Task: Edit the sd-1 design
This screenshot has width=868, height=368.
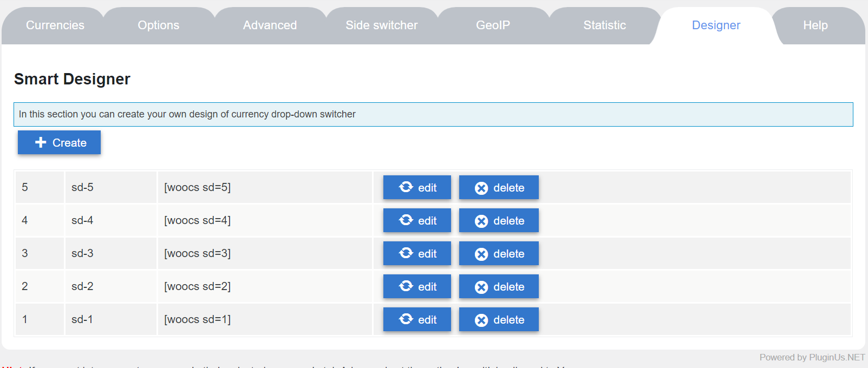Action: 417,319
